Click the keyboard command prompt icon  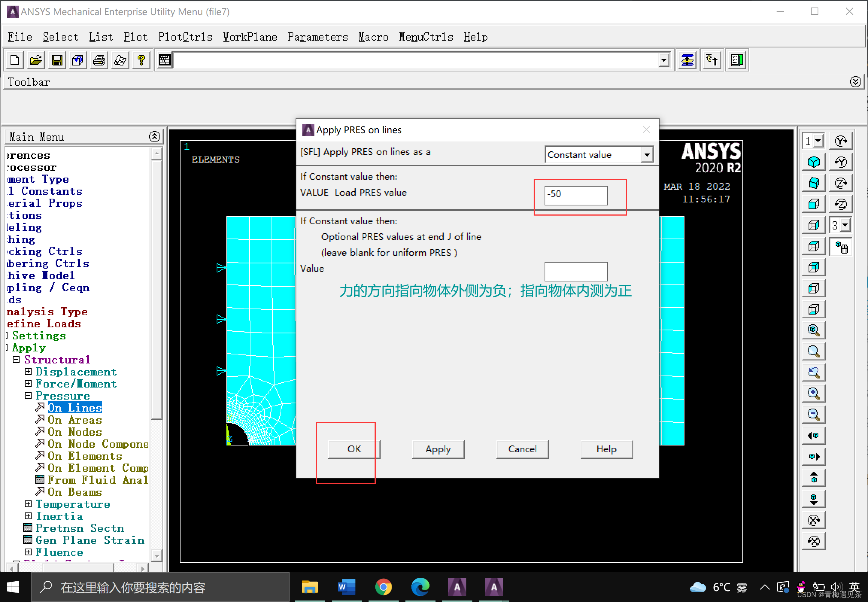[x=165, y=60]
